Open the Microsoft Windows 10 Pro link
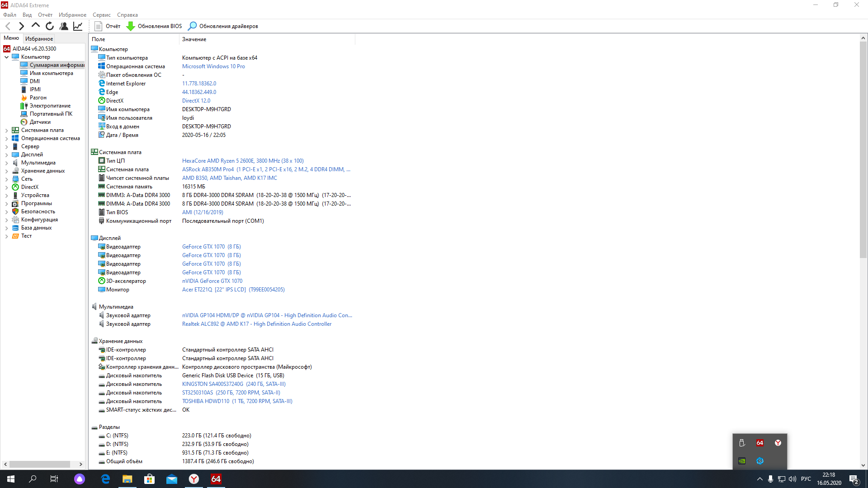 click(x=213, y=66)
